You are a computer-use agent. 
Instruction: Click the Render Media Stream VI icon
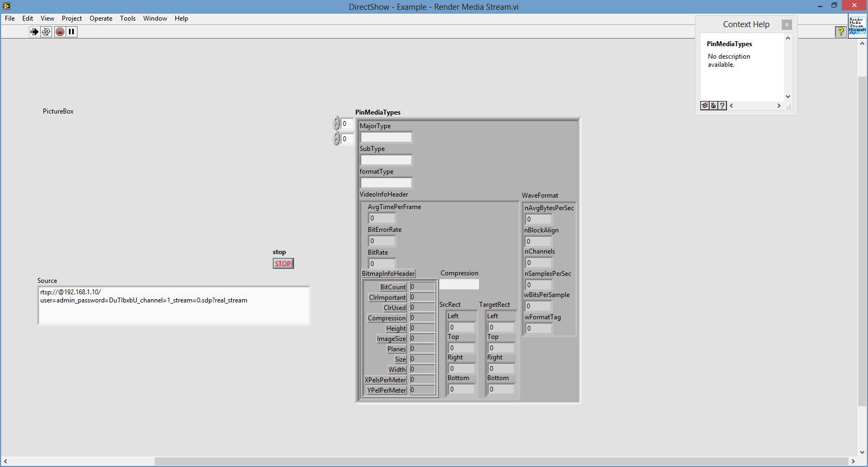click(x=857, y=26)
